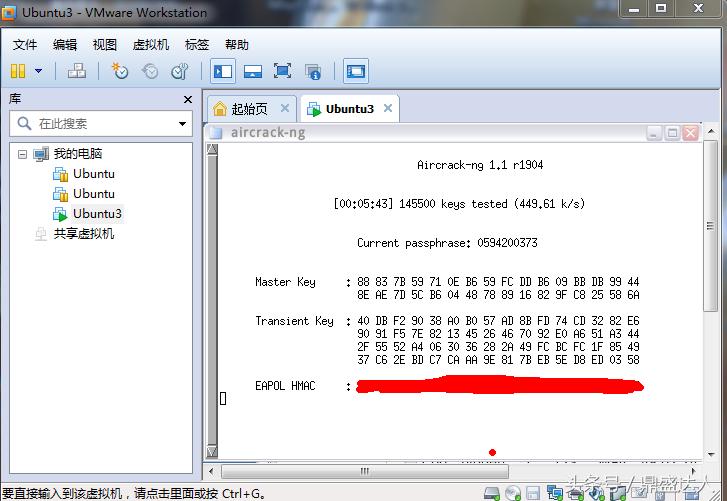This screenshot has width=727, height=501.
Task: Toggle the console view button
Action: point(356,71)
